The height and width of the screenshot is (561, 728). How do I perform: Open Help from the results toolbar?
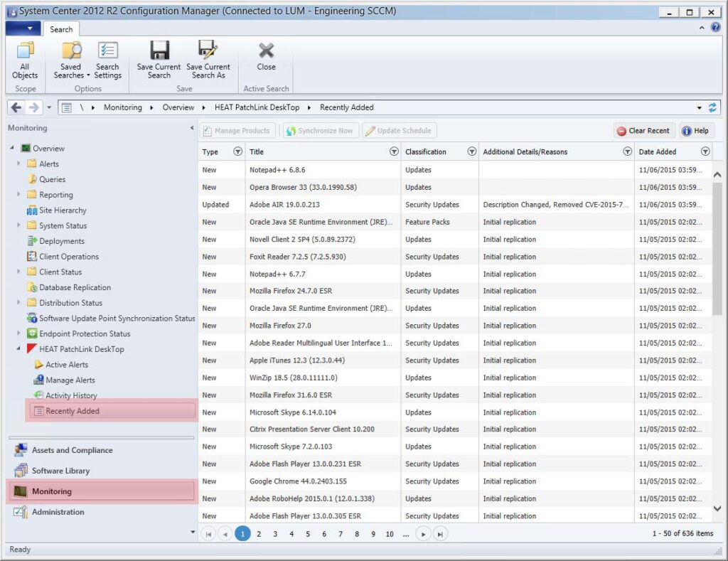click(x=696, y=131)
